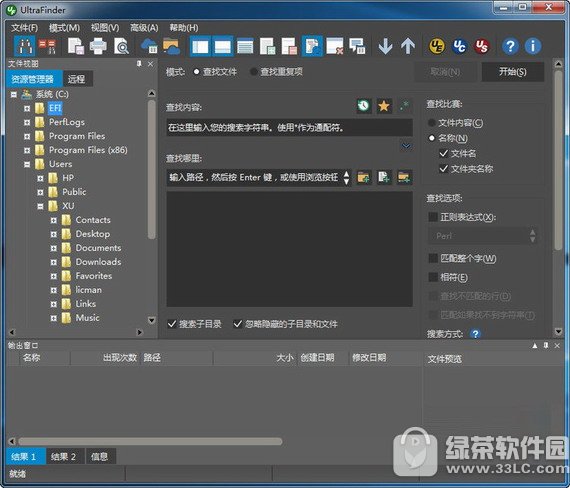Click the search-mode help question icon
The height and width of the screenshot is (488, 570).
click(475, 333)
